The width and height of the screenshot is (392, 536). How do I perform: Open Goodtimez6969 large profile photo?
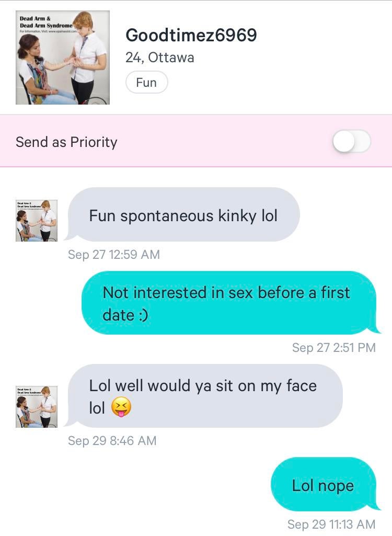(x=63, y=58)
